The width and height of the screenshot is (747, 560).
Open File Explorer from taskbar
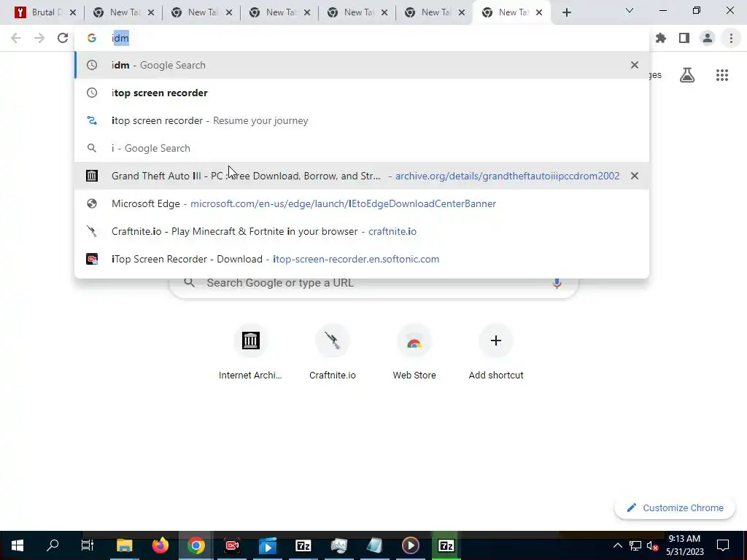124,545
